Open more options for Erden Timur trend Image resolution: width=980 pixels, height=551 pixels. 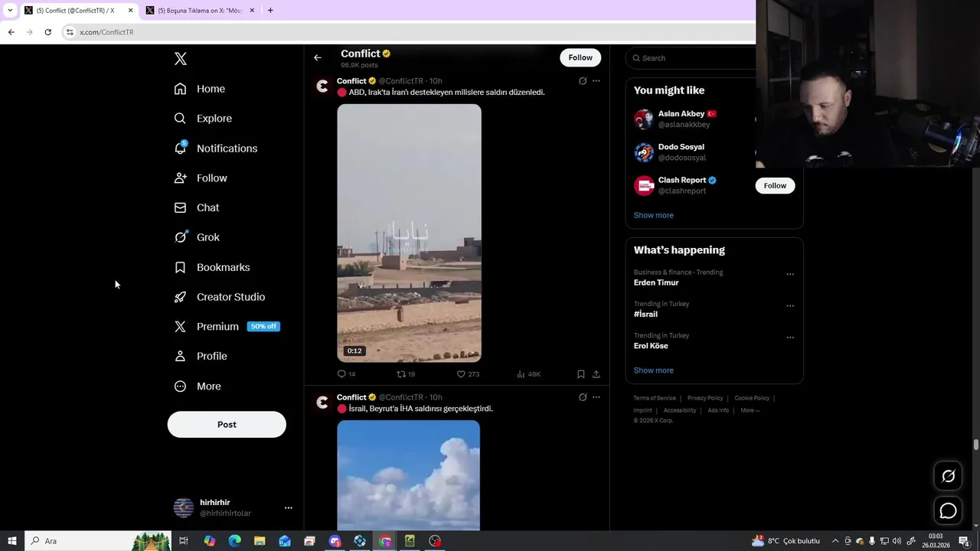click(790, 274)
